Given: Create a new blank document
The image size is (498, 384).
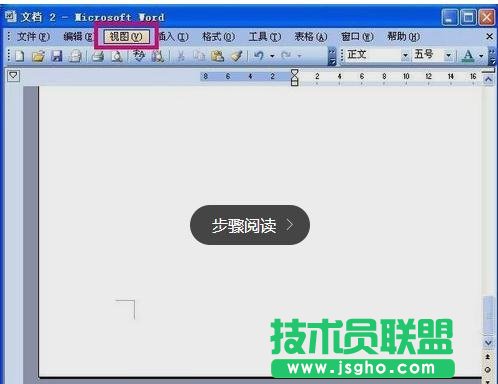Looking at the screenshot, I should tap(20, 56).
